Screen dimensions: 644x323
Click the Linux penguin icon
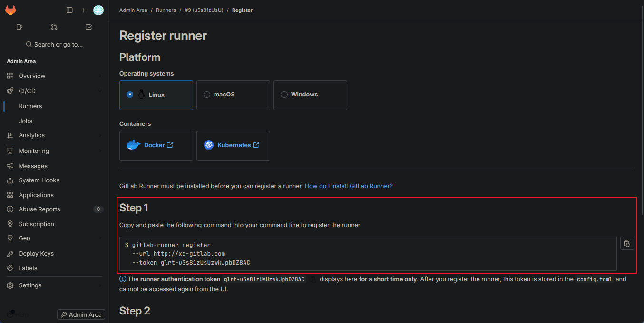tap(141, 95)
